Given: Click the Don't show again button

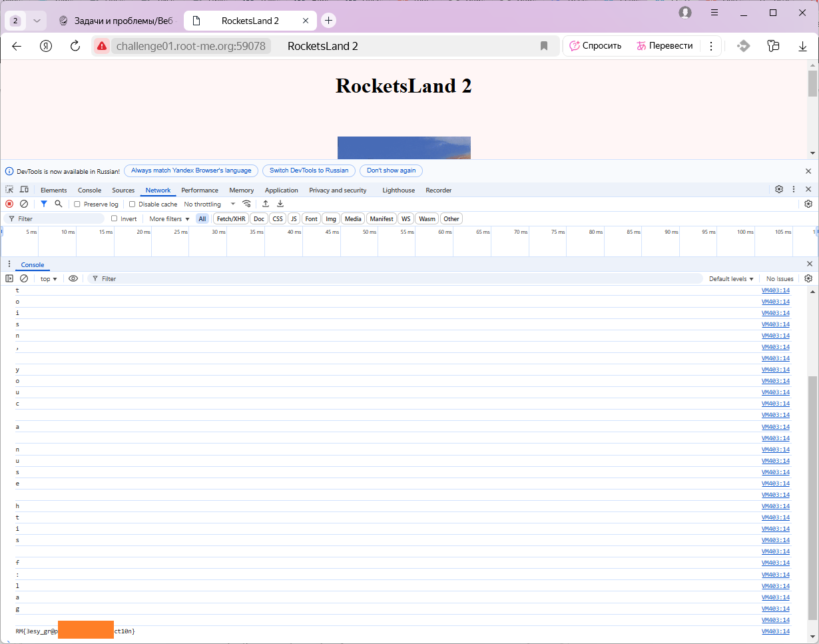Looking at the screenshot, I should click(x=391, y=170).
